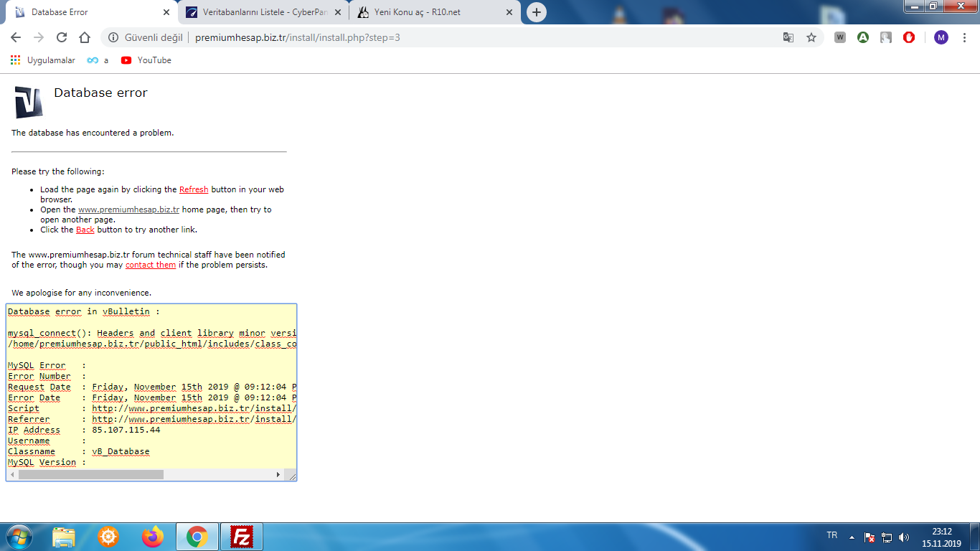Open the green A extension icon
Image resolution: width=980 pixels, height=551 pixels.
tap(863, 37)
